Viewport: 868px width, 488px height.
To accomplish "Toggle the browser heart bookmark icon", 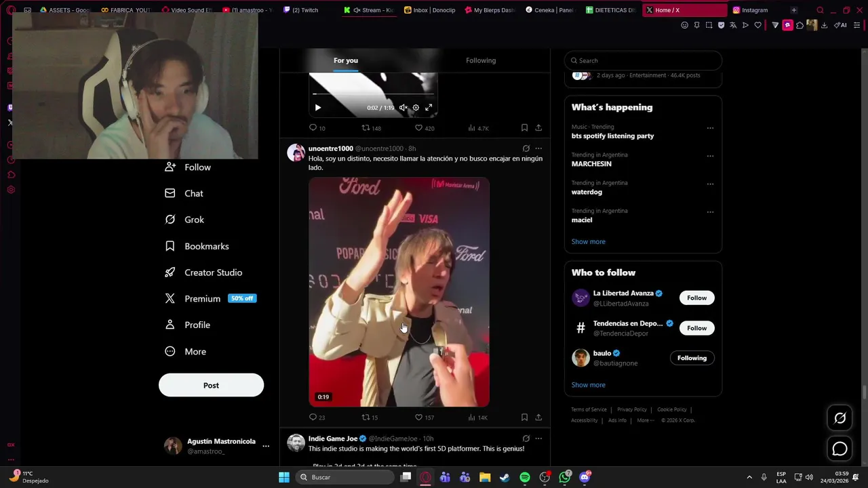I will pyautogui.click(x=757, y=25).
